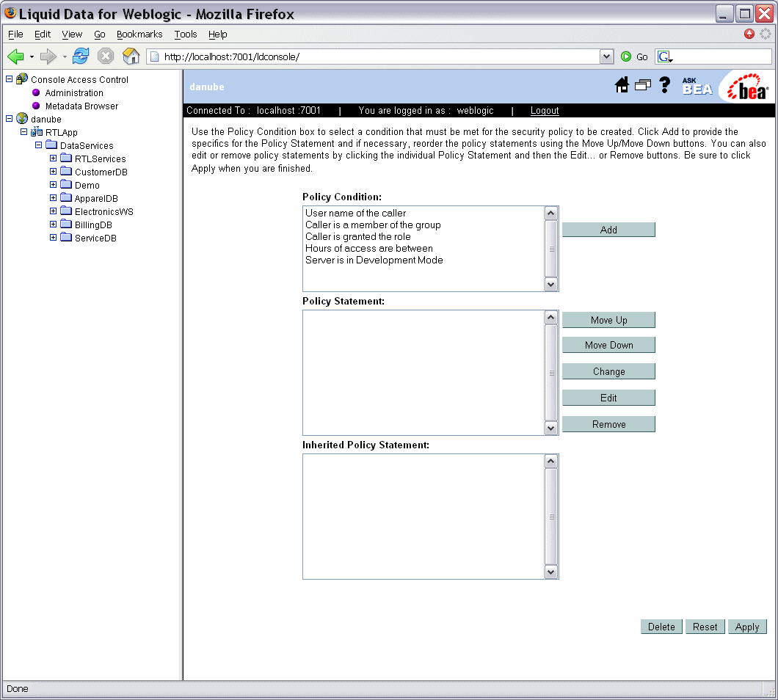The height and width of the screenshot is (700, 778).
Task: Click the purple Administration bullet icon
Action: [x=36, y=92]
